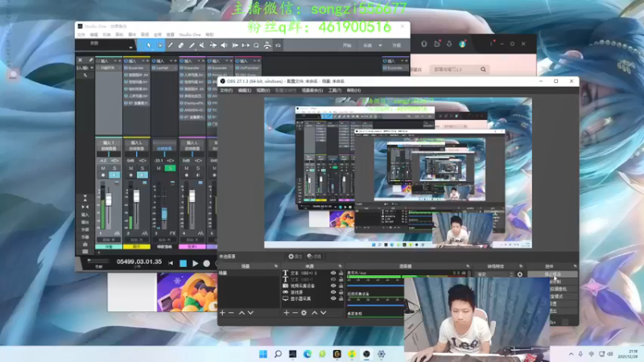Move the OBS source up with the arrow
The height and width of the screenshot is (362, 644).
click(x=314, y=313)
